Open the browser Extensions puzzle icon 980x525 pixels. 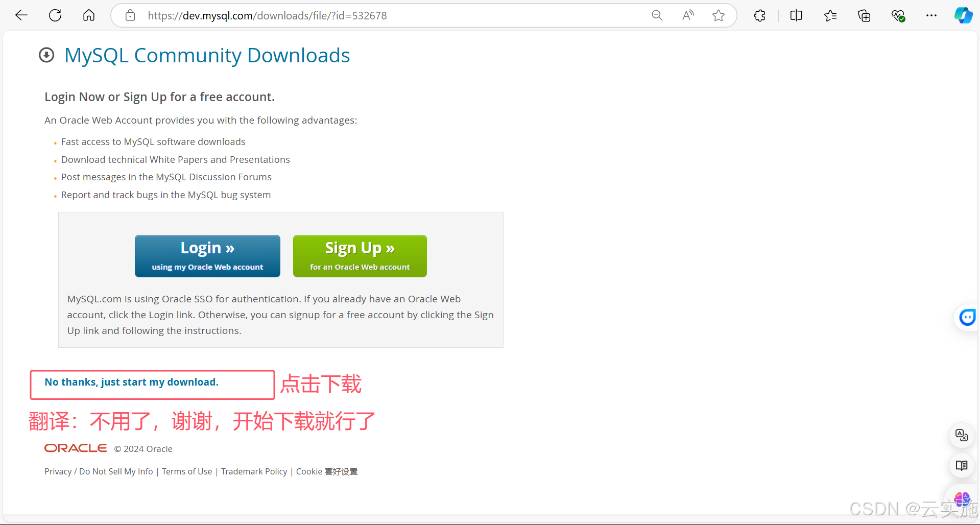[760, 15]
